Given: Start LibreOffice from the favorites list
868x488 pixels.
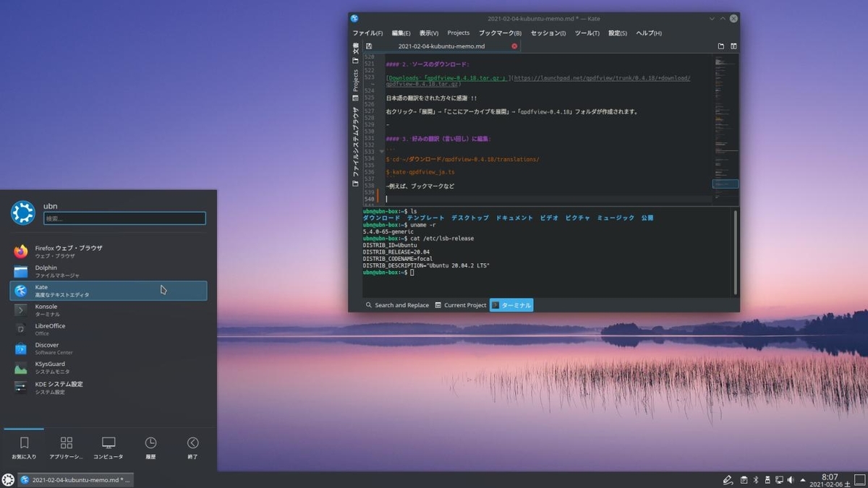Looking at the screenshot, I should (109, 329).
